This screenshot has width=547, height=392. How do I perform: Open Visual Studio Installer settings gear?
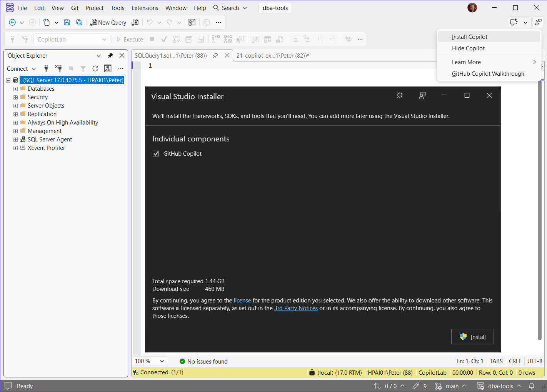tap(400, 95)
